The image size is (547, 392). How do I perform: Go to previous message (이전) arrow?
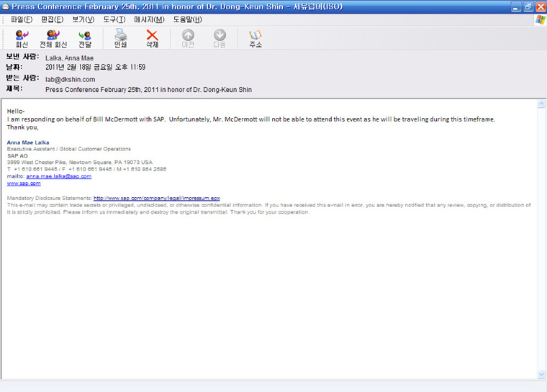tap(188, 35)
